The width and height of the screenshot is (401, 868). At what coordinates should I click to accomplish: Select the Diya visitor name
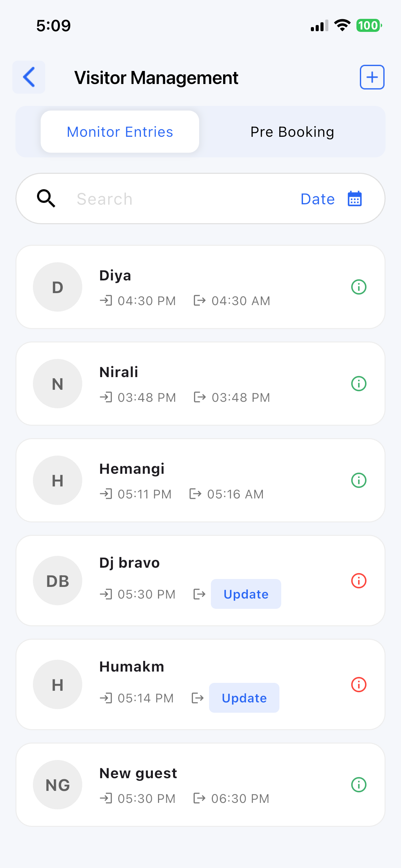coord(115,276)
